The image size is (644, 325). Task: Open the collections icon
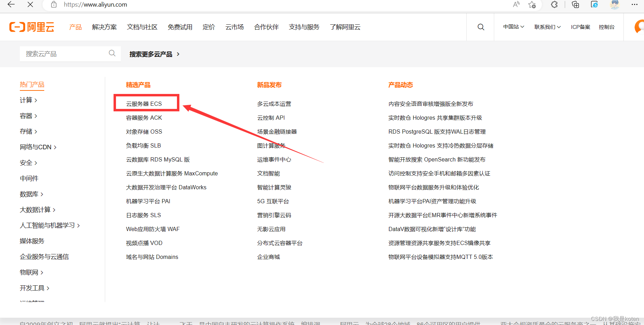tap(575, 5)
